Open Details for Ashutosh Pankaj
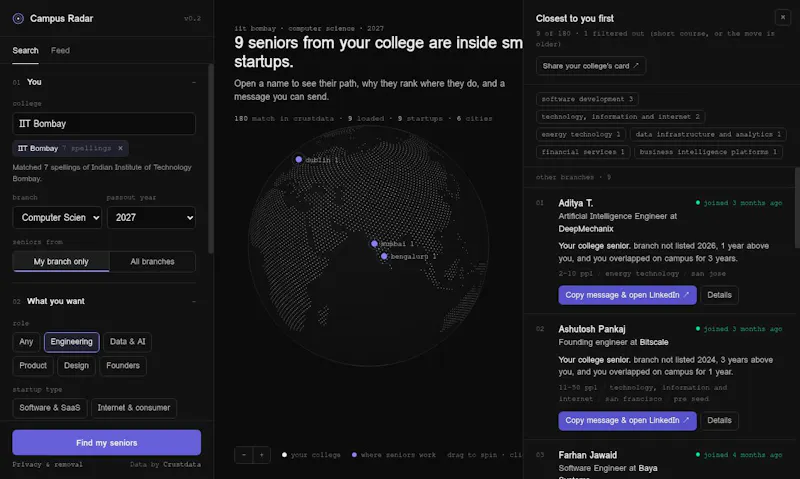 (719, 420)
